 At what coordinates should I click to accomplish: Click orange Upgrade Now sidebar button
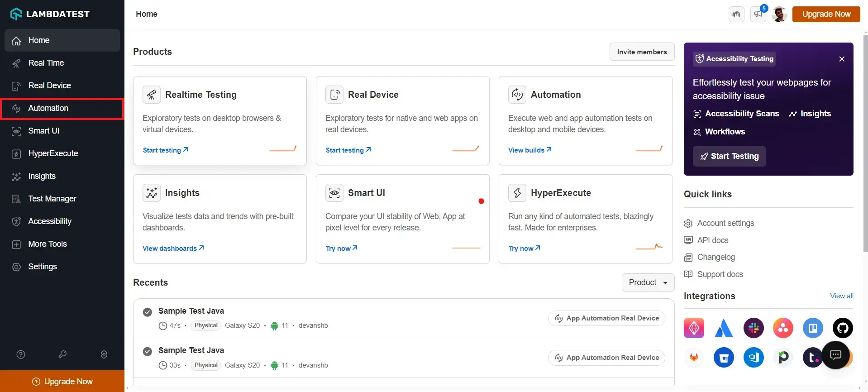pos(62,382)
